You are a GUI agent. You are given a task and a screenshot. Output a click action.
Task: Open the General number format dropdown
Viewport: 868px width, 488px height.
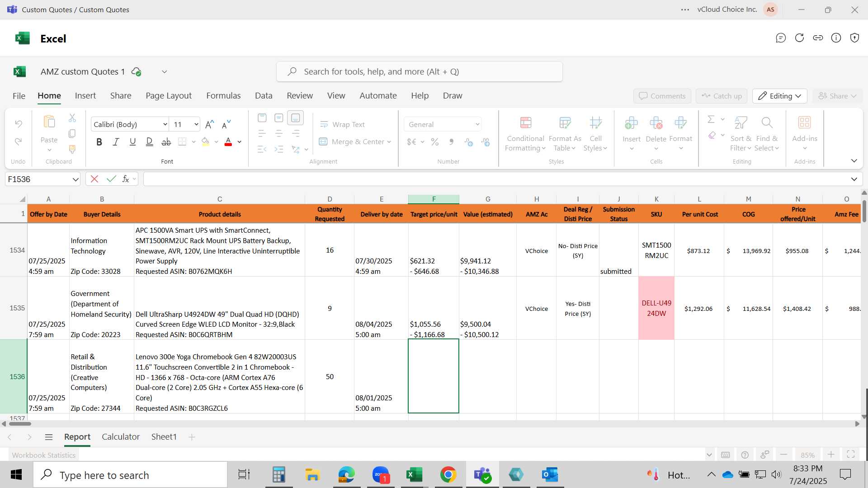(477, 124)
